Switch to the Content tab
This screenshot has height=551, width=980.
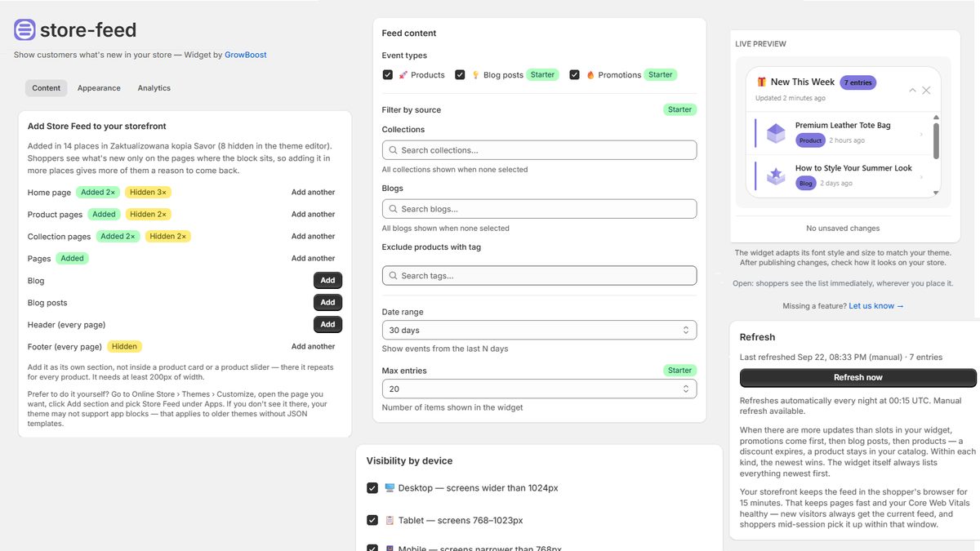pyautogui.click(x=47, y=88)
